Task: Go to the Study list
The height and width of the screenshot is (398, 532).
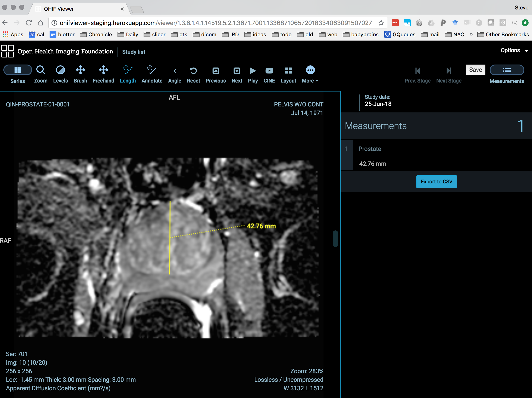Action: pos(134,52)
